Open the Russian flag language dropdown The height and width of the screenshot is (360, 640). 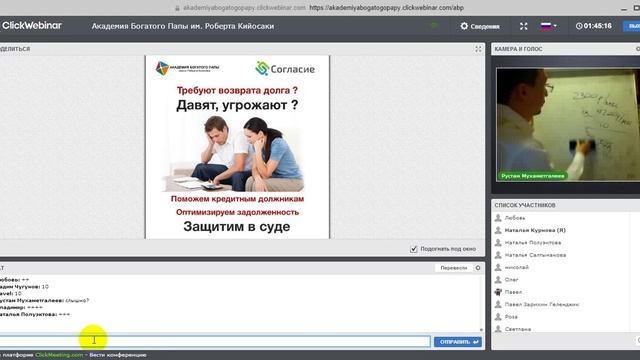[548, 26]
